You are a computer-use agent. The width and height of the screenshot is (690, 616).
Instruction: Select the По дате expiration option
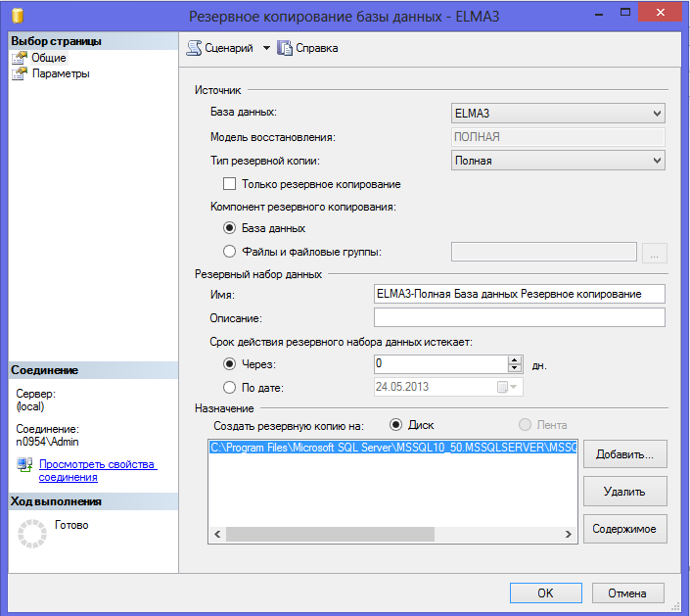pyautogui.click(x=230, y=387)
